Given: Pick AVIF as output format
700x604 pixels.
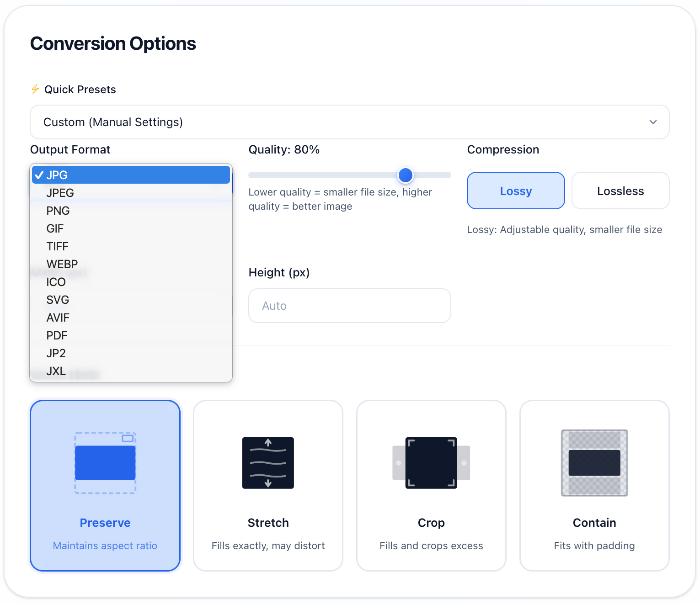Looking at the screenshot, I should point(58,318).
